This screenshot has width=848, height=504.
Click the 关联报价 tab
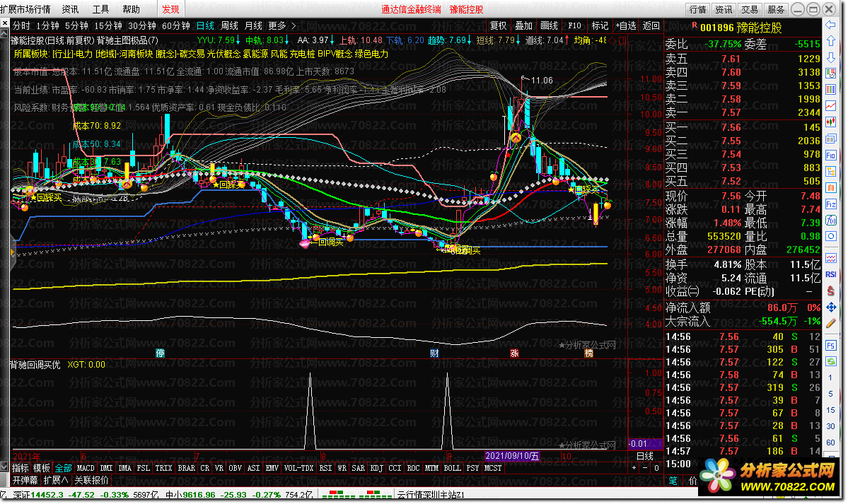click(91, 480)
